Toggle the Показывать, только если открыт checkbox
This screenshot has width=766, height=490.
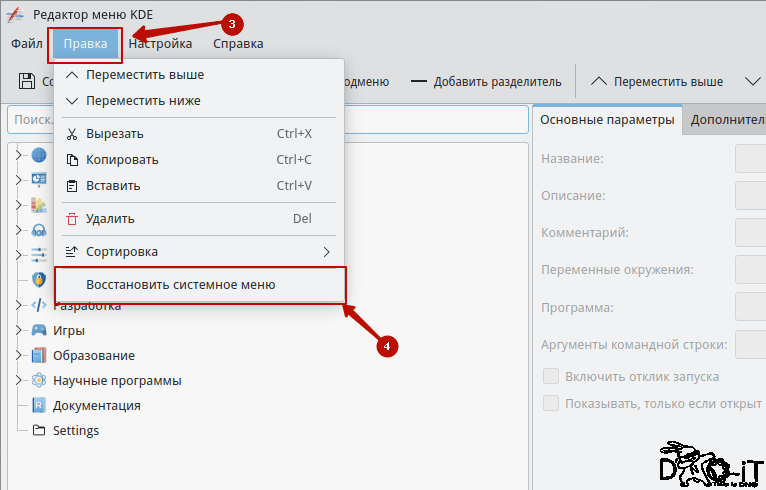point(551,404)
